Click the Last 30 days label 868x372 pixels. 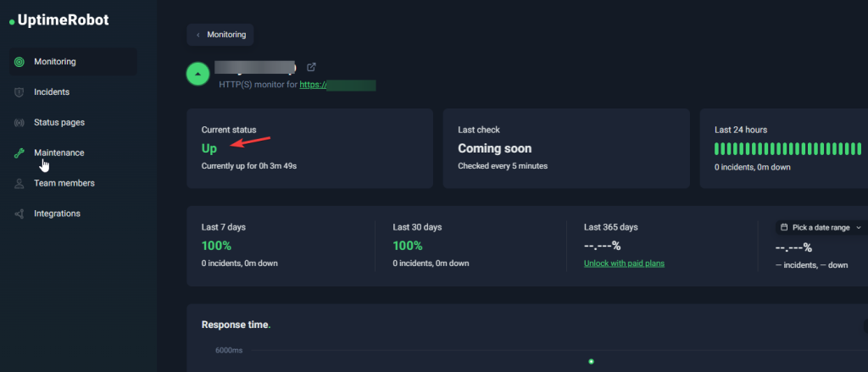pos(417,227)
